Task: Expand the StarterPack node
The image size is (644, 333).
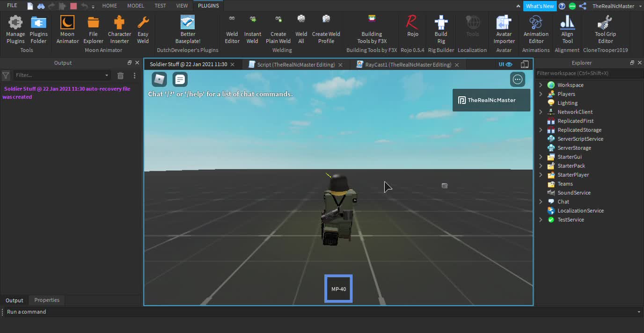Action: click(541, 166)
